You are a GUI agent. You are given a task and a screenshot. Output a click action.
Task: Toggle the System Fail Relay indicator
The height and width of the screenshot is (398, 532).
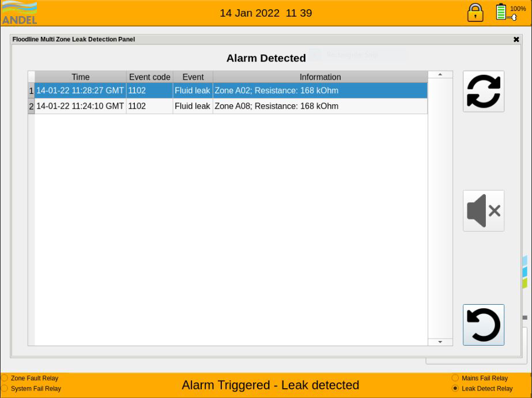point(5,389)
